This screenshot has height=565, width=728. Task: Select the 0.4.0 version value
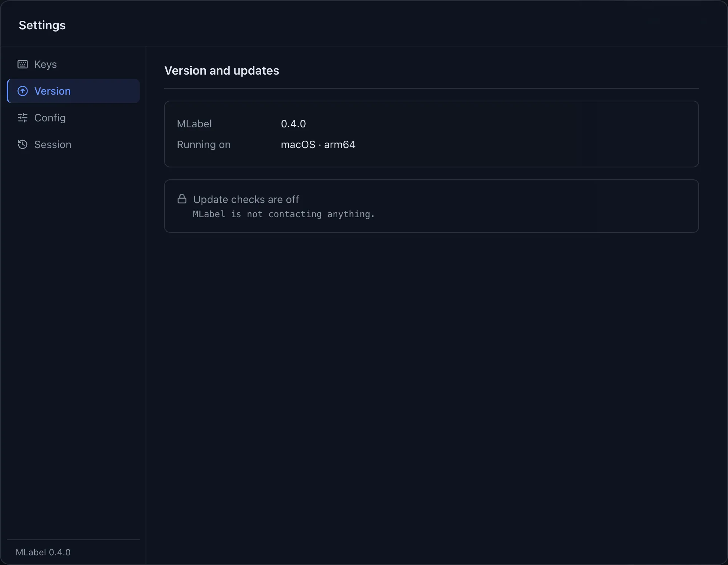click(293, 124)
